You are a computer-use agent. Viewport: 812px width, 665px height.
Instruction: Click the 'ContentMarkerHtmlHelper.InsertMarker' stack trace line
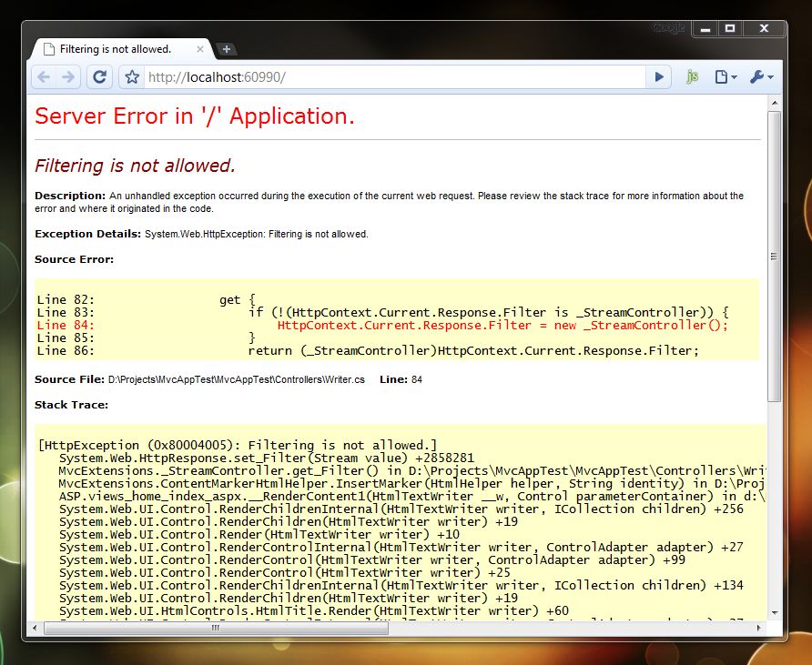[412, 484]
